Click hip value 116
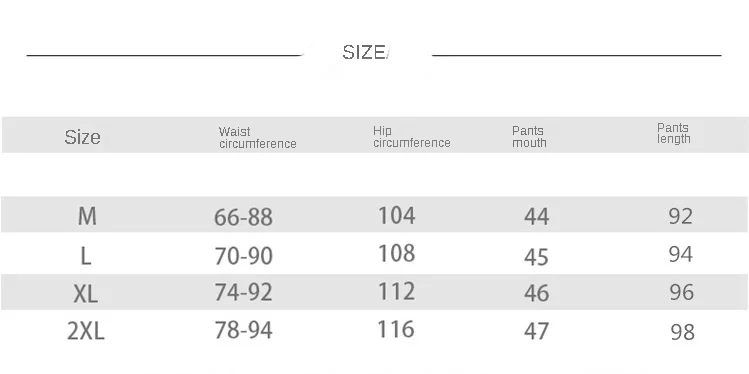Screen dimensions: 749x374 tap(396, 330)
